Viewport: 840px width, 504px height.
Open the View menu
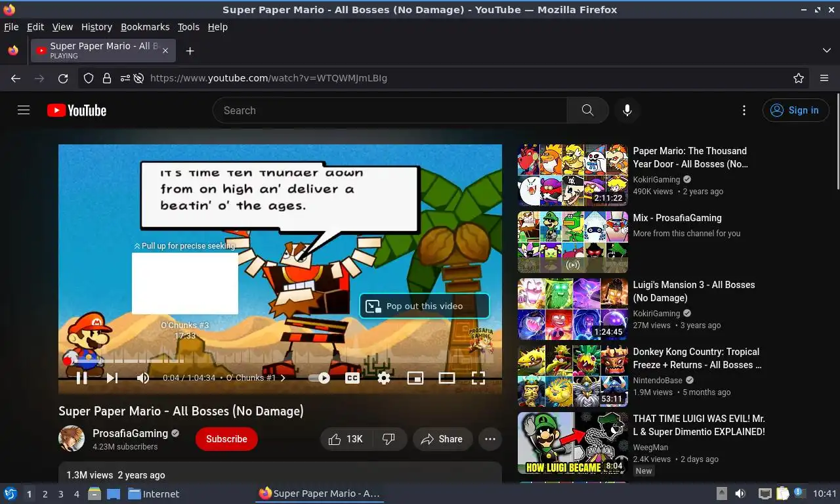(x=62, y=27)
